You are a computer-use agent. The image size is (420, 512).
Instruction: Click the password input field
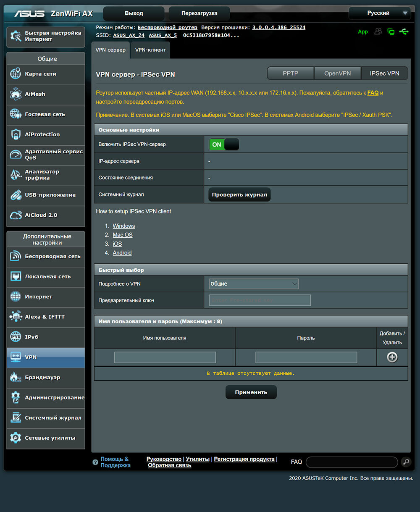(306, 357)
